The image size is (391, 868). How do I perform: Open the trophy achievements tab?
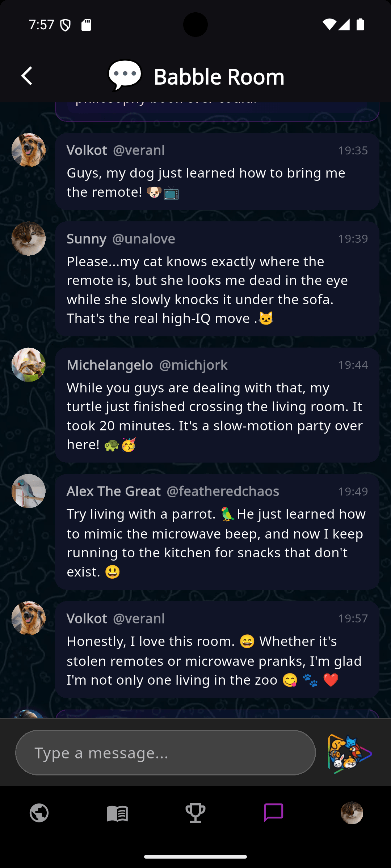[x=195, y=813]
